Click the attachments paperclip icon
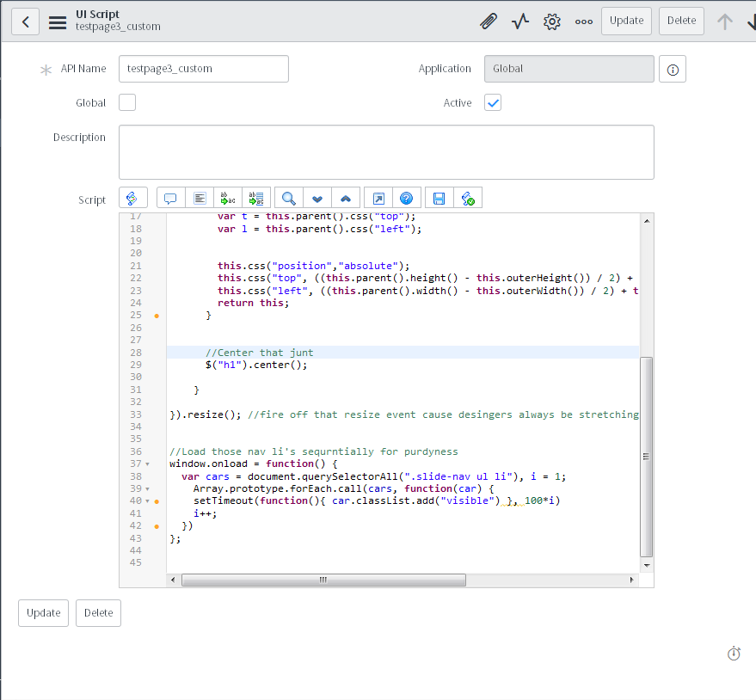The width and height of the screenshot is (756, 700). pos(489,21)
